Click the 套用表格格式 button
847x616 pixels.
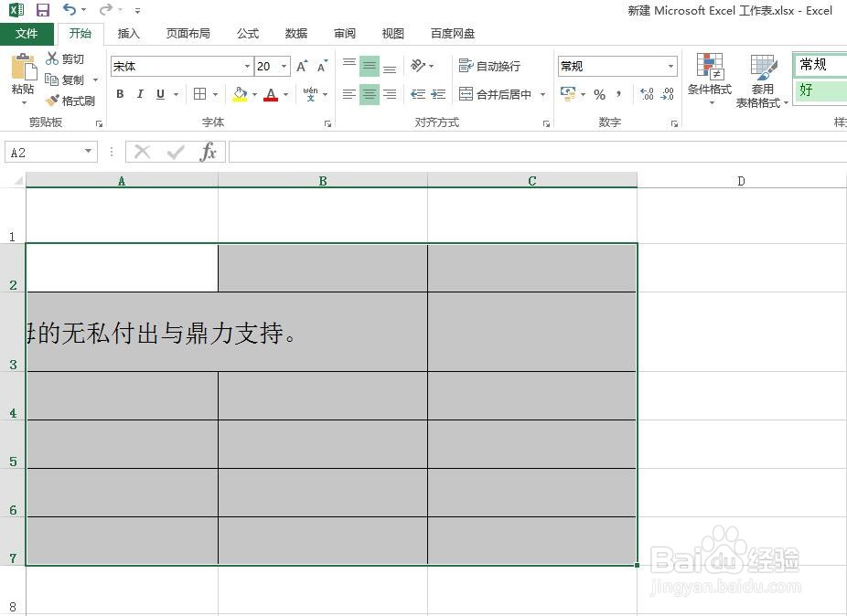click(764, 80)
